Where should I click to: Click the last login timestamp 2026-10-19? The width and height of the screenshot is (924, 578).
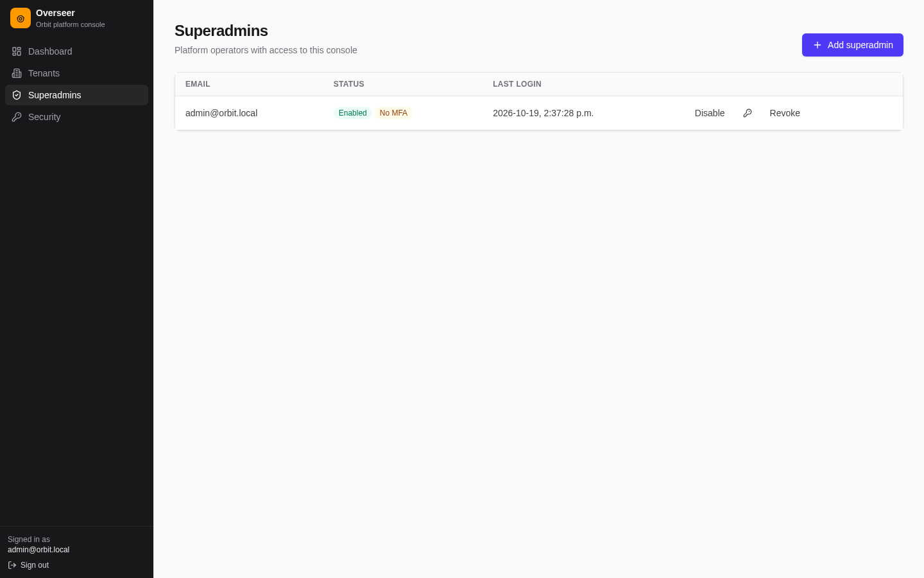pos(543,113)
